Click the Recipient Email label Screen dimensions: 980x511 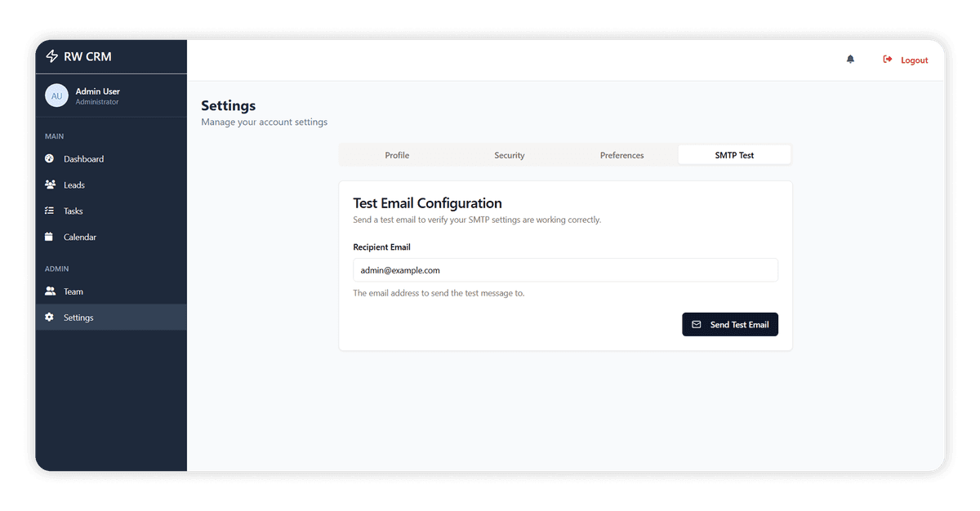tap(381, 247)
